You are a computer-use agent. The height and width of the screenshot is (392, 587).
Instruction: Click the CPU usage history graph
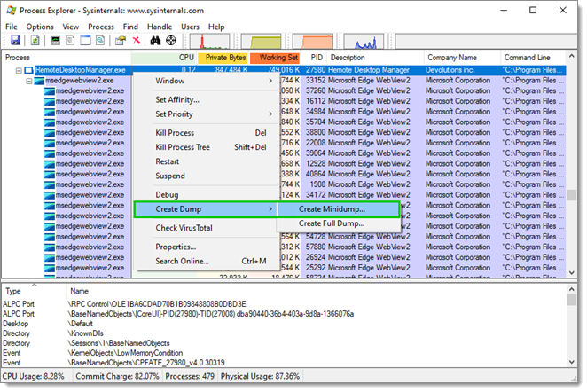click(x=210, y=41)
